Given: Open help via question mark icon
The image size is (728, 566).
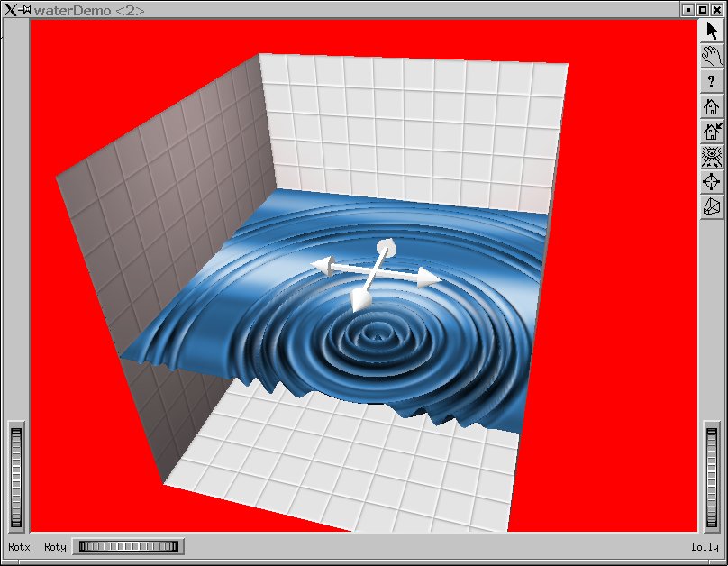Looking at the screenshot, I should (x=711, y=82).
